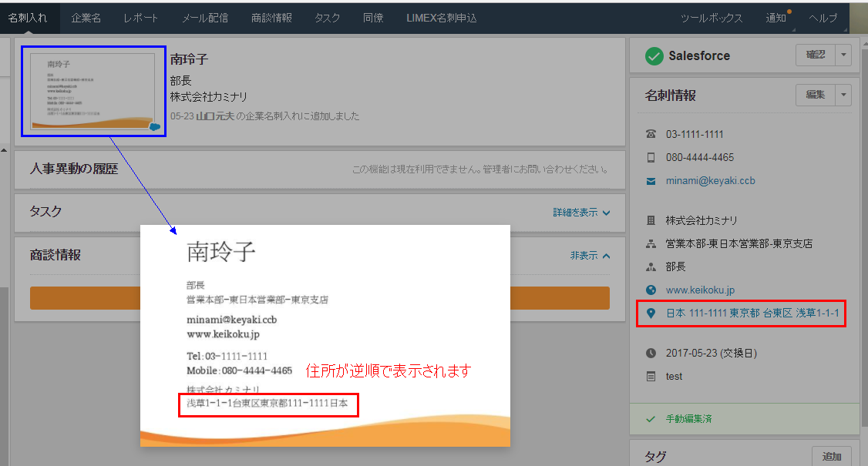Click the test memo text
The width and height of the screenshot is (868, 466).
point(674,377)
